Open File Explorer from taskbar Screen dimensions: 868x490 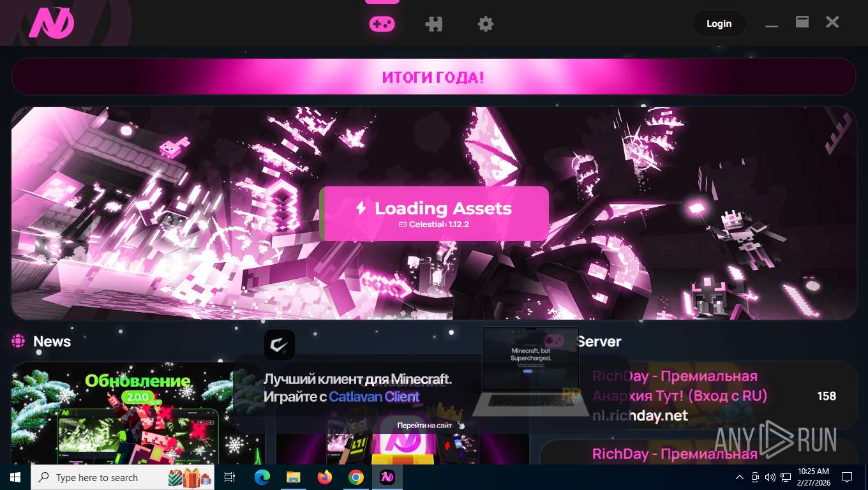click(x=293, y=477)
